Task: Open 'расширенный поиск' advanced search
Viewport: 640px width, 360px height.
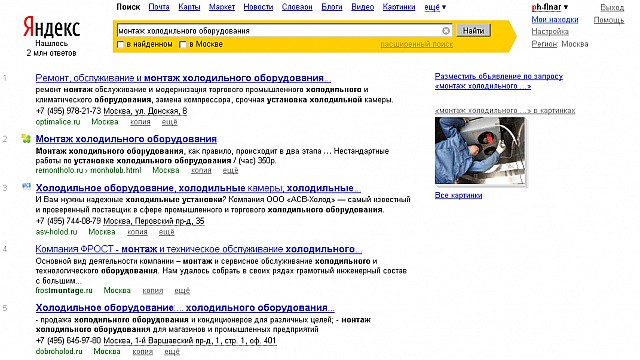Action: click(416, 44)
